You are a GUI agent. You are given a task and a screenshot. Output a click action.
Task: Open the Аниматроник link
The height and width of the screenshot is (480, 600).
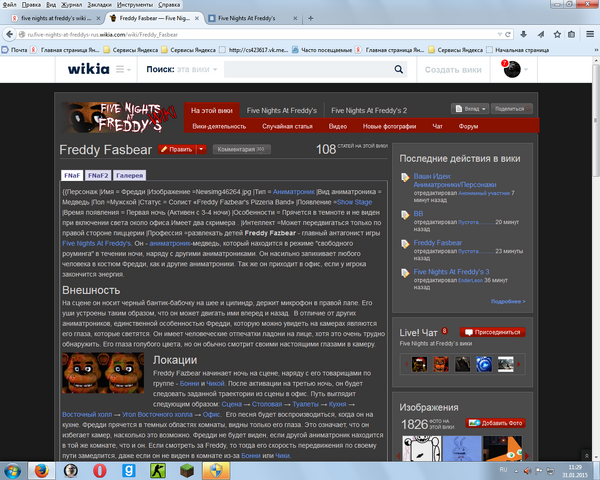pos(293,192)
